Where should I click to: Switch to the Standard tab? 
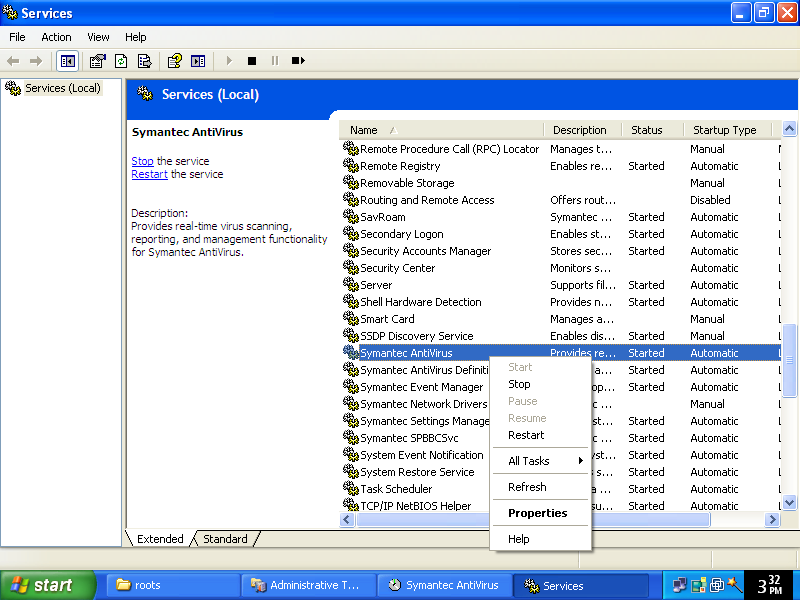(225, 539)
